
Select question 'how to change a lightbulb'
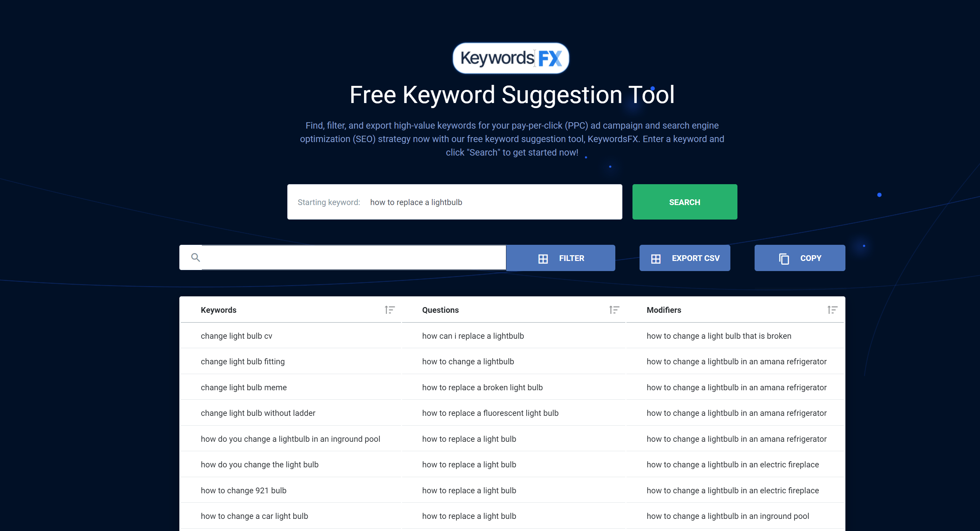(468, 362)
